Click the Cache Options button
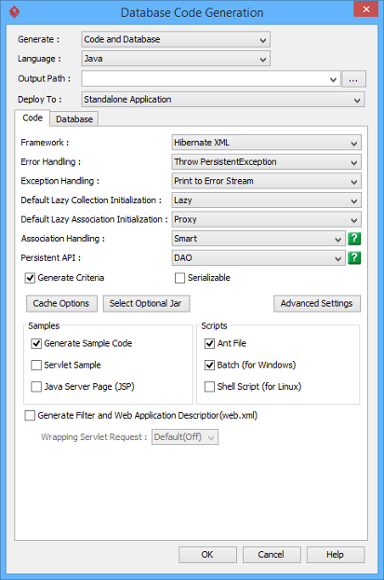The height and width of the screenshot is (580, 384). [61, 303]
